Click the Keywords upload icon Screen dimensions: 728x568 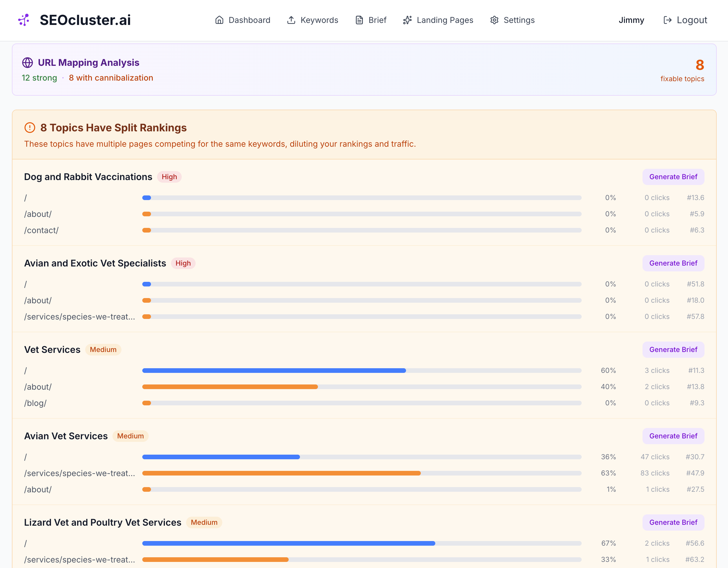coord(291,20)
